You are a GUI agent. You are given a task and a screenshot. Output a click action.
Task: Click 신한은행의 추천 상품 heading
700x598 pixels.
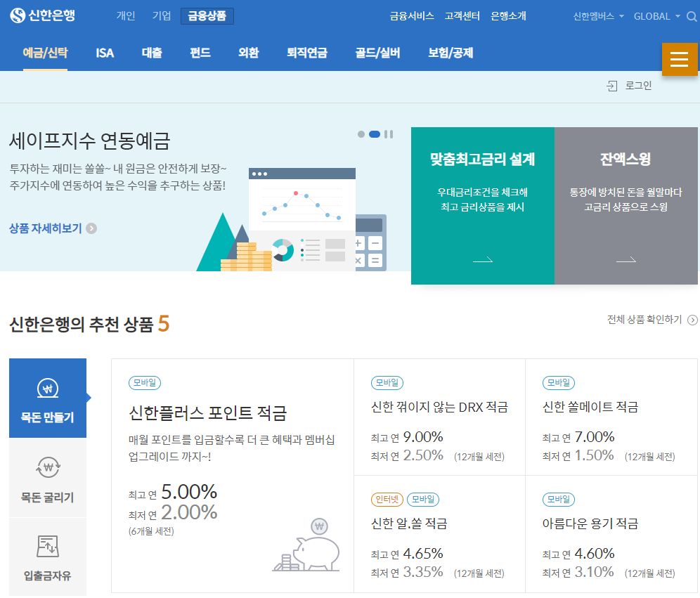pos(89,324)
